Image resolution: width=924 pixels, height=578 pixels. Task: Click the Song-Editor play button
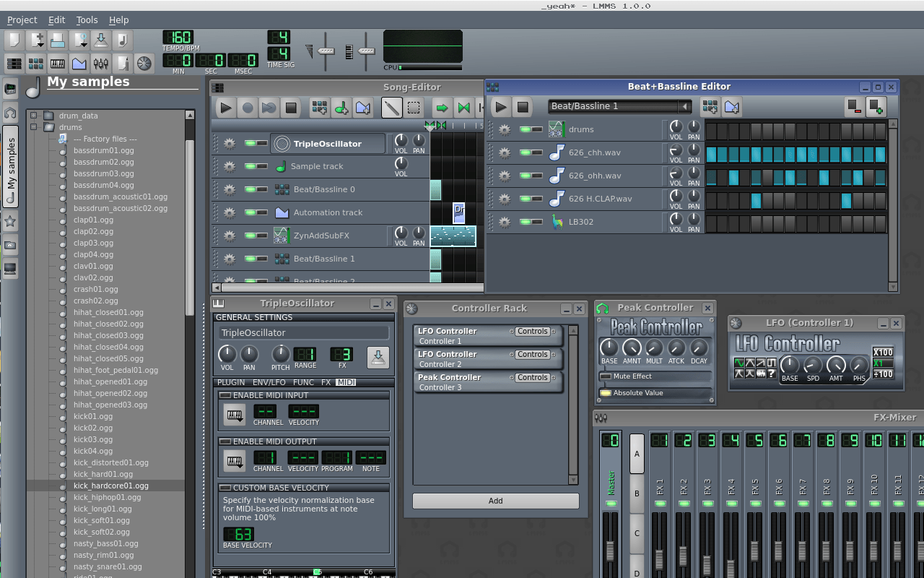tap(226, 108)
